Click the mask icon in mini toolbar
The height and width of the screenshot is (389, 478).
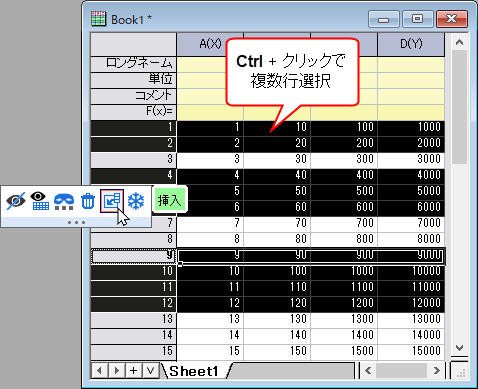[64, 201]
